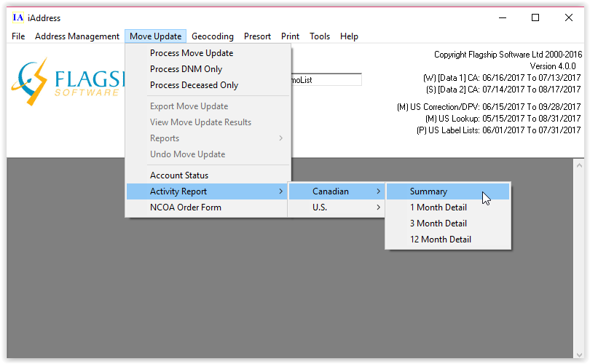
Task: Click the iAddress app icon in title bar
Action: (x=18, y=17)
